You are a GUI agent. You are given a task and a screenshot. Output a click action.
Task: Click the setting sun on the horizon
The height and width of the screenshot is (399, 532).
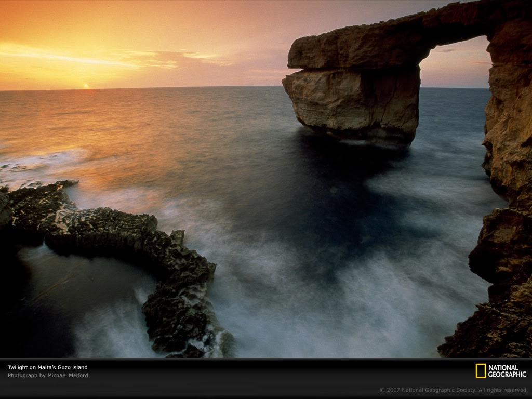(86, 86)
